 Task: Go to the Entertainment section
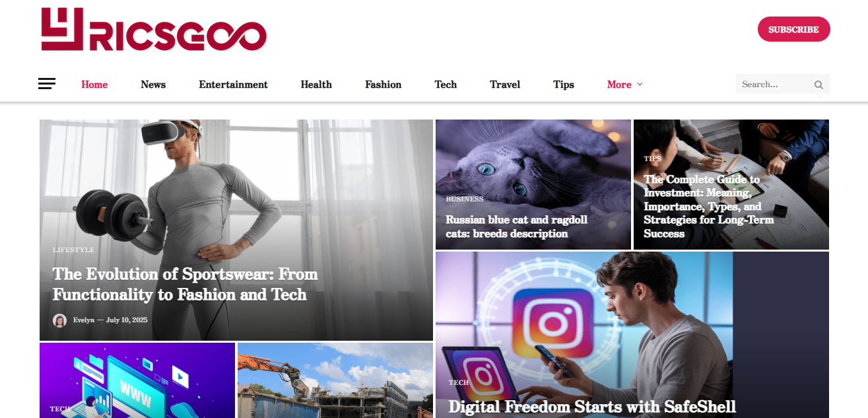234,85
